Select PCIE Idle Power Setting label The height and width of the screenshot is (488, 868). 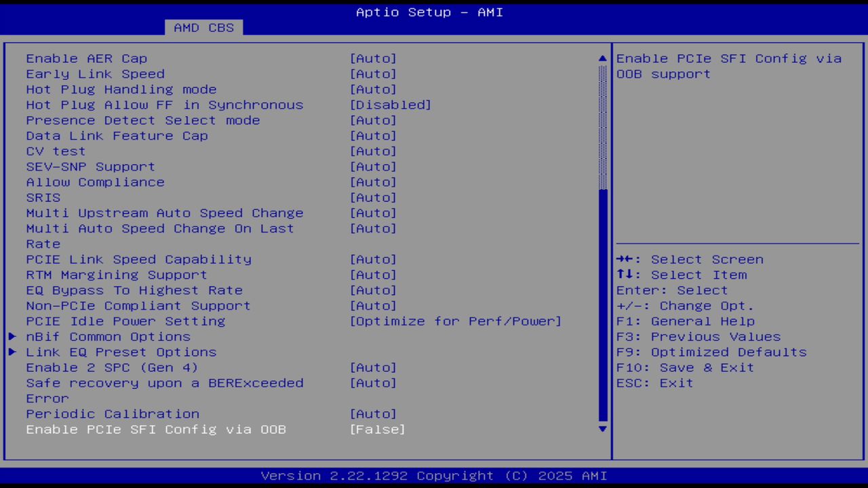(x=125, y=321)
